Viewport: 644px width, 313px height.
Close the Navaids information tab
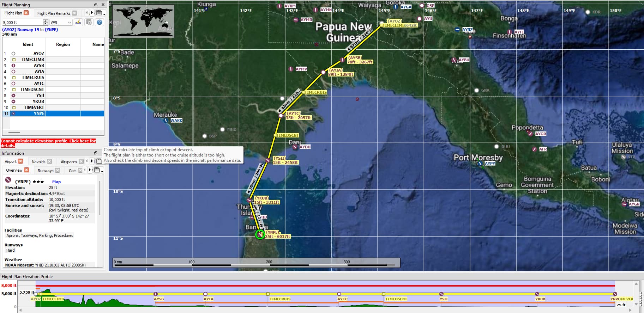49,161
